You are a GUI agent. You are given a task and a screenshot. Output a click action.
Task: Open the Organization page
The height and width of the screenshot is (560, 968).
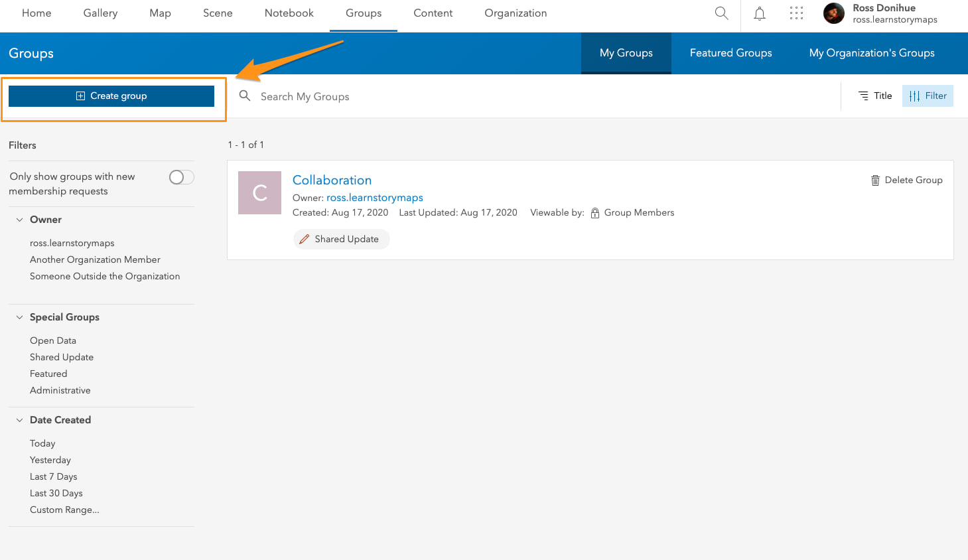click(516, 13)
